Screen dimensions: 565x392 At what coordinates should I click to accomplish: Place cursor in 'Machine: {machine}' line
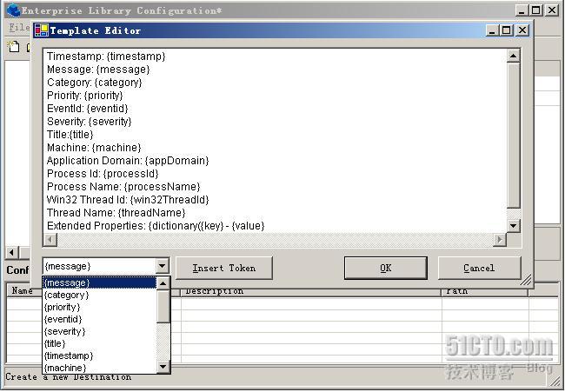[94, 148]
